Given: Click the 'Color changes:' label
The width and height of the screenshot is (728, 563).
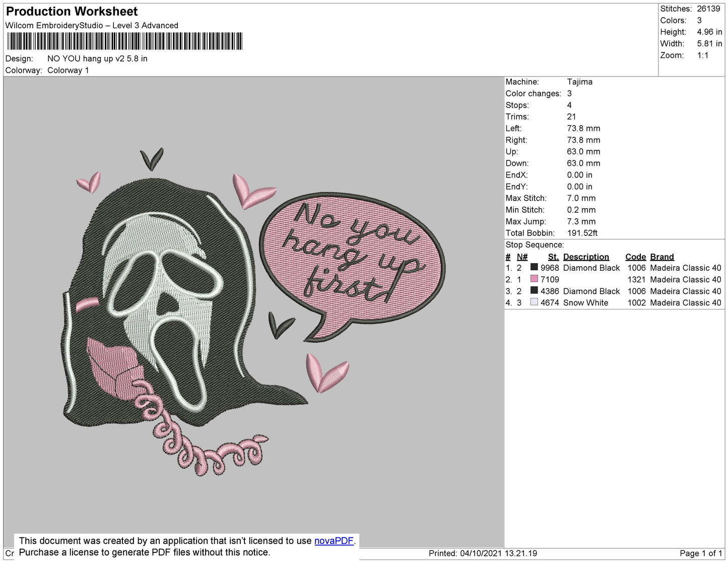Looking at the screenshot, I should pos(534,93).
